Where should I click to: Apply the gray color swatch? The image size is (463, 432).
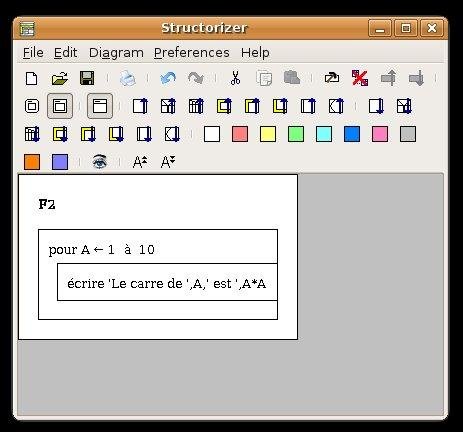coord(408,134)
